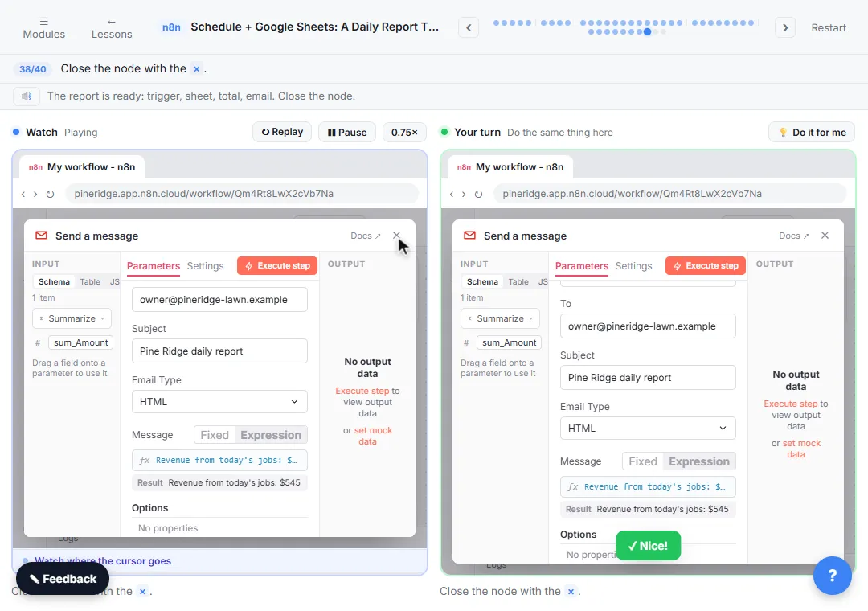Go forward in Your turn browser
868x611 pixels.
(x=464, y=194)
